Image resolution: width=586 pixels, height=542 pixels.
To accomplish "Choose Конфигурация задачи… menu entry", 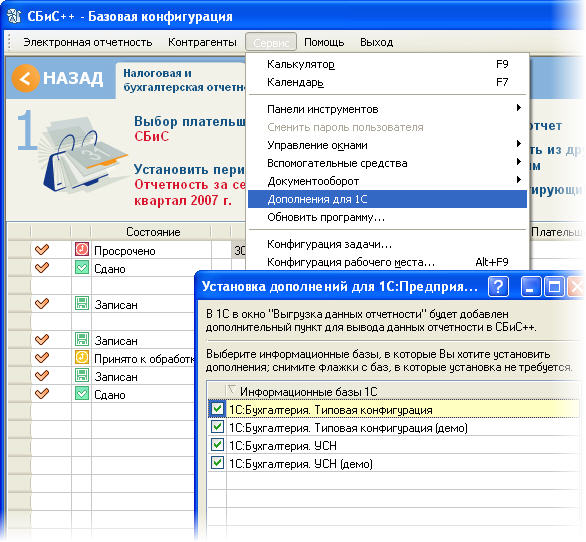I will point(388,244).
